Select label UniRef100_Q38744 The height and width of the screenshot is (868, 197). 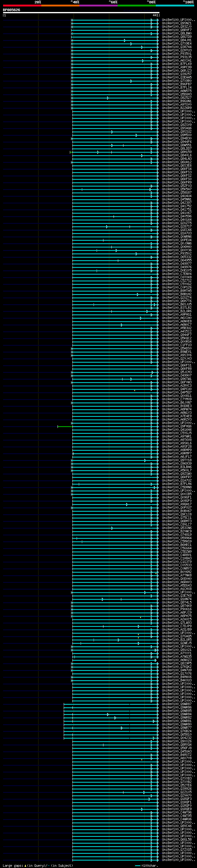(x=177, y=47)
